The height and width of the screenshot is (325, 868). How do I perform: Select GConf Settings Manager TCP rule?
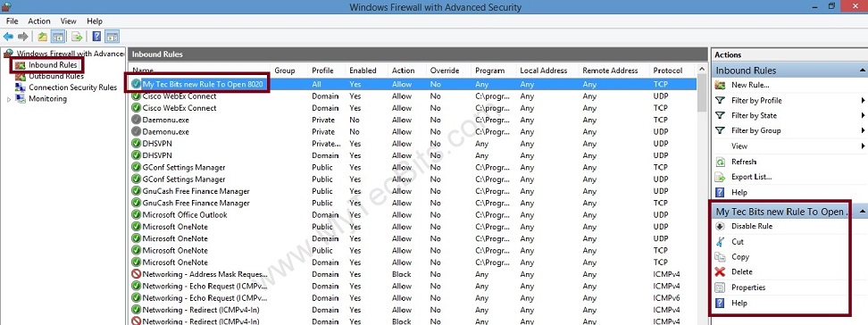pyautogui.click(x=413, y=167)
